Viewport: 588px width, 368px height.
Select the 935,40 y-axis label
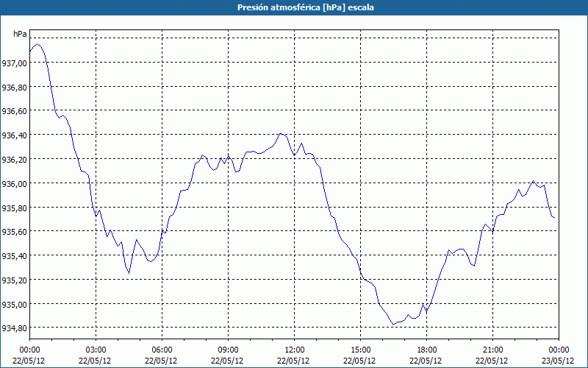(15, 255)
